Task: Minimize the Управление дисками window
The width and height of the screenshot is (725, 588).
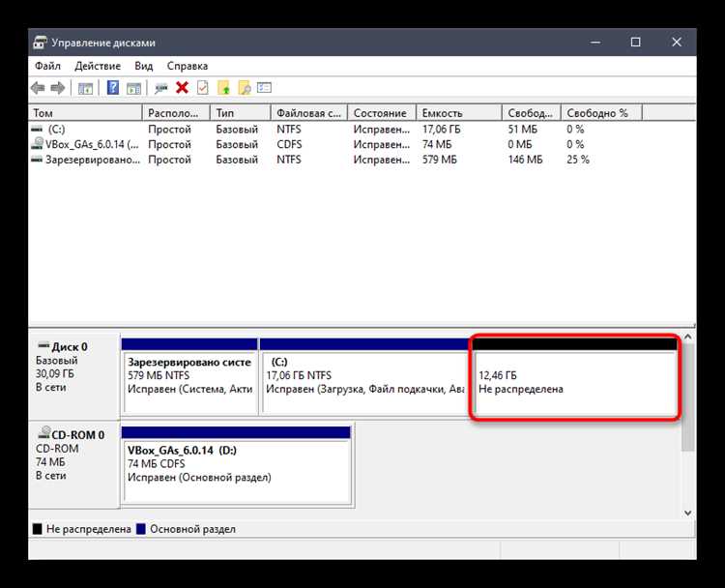Action: pos(595,43)
